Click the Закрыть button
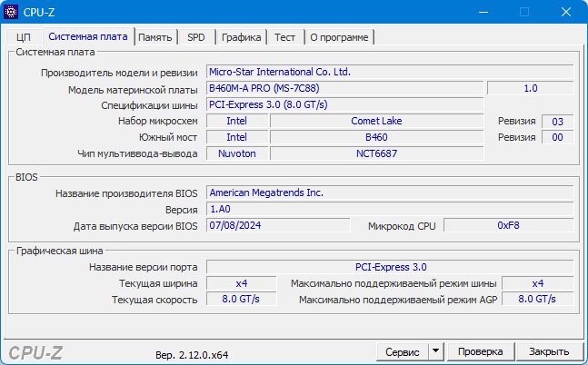Viewport: 588px width, 365px height. [x=549, y=352]
